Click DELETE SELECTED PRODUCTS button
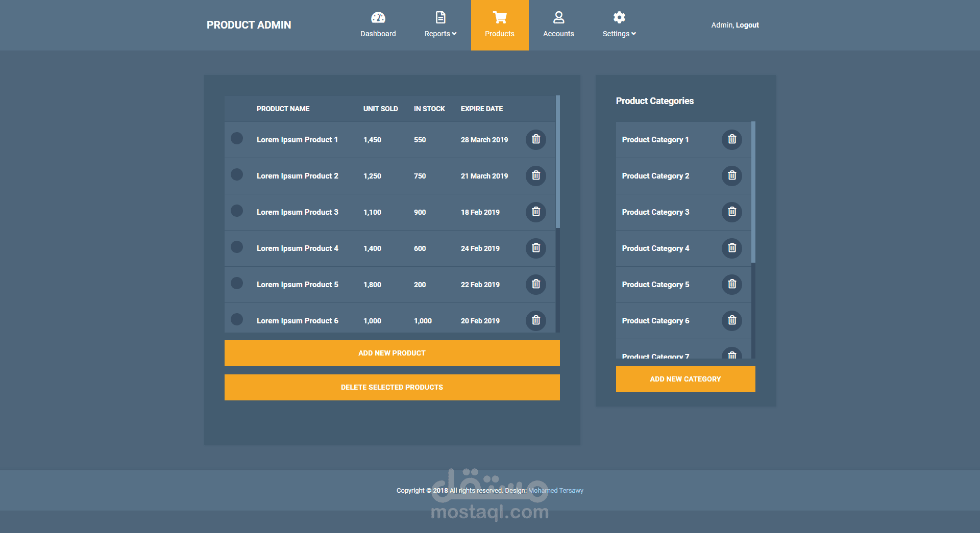Viewport: 980px width, 533px height. [392, 387]
